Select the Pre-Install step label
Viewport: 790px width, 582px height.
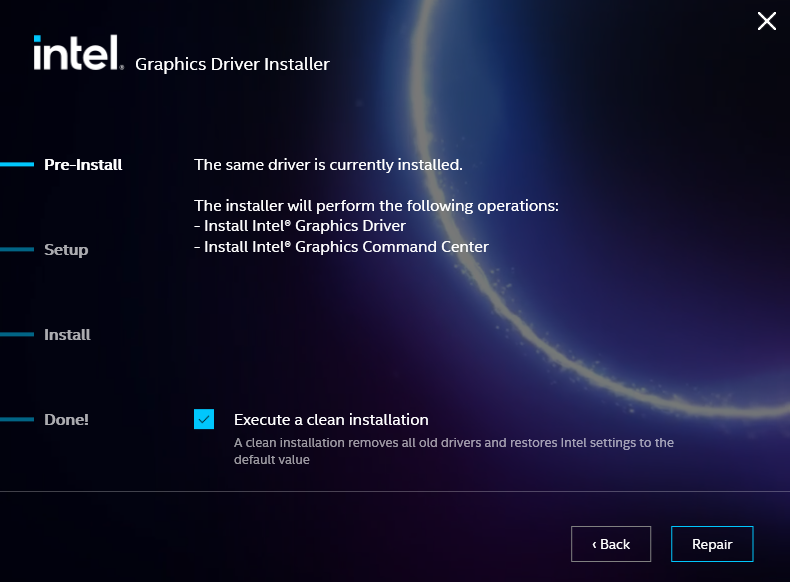tap(83, 165)
